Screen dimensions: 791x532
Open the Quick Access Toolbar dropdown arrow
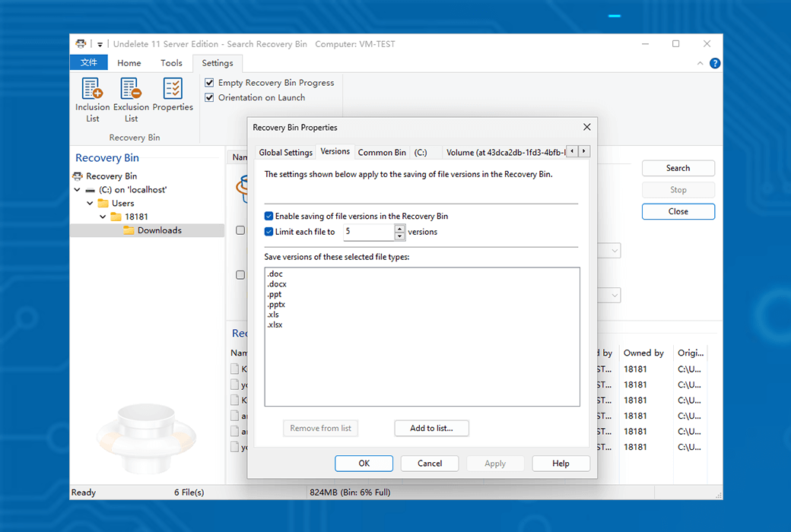tap(100, 45)
